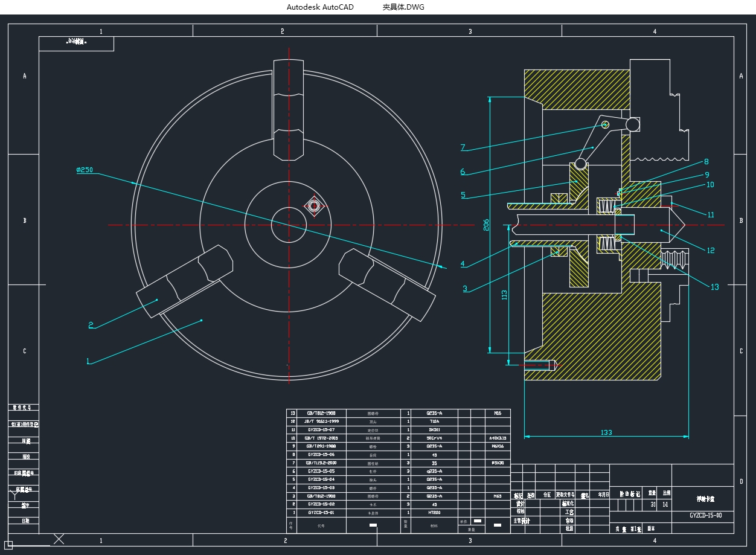Click the M16 specification cell in row 13

pyautogui.click(x=498, y=413)
